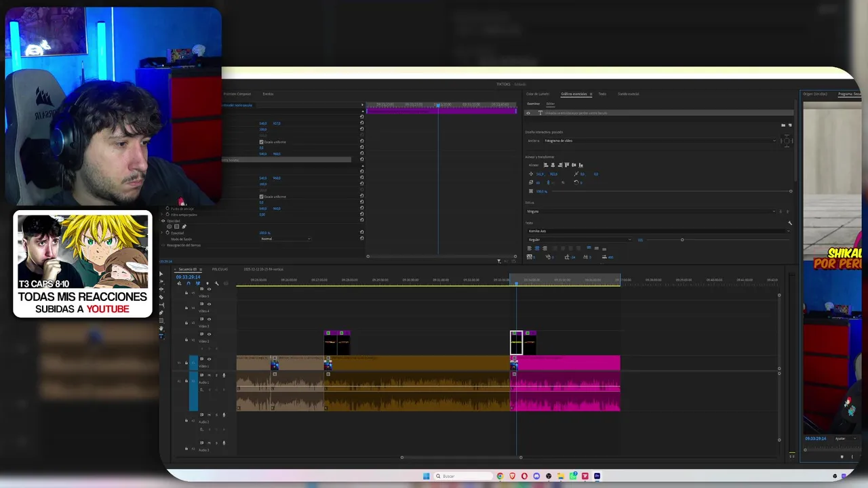This screenshot has width=868, height=488.
Task: Open the Examinar tab in Gráficos esenciales
Action: click(x=534, y=104)
